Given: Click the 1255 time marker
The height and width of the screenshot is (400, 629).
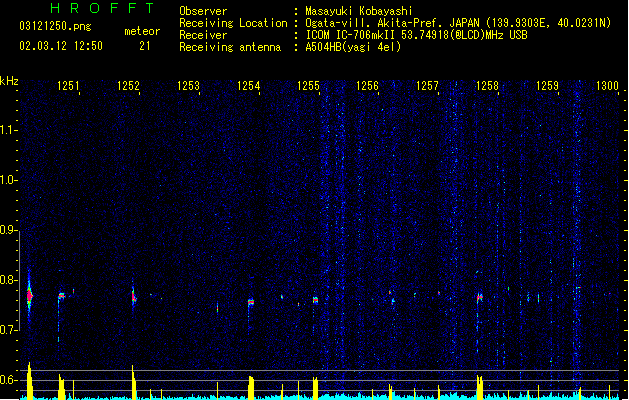Looking at the screenshot, I should coord(308,86).
